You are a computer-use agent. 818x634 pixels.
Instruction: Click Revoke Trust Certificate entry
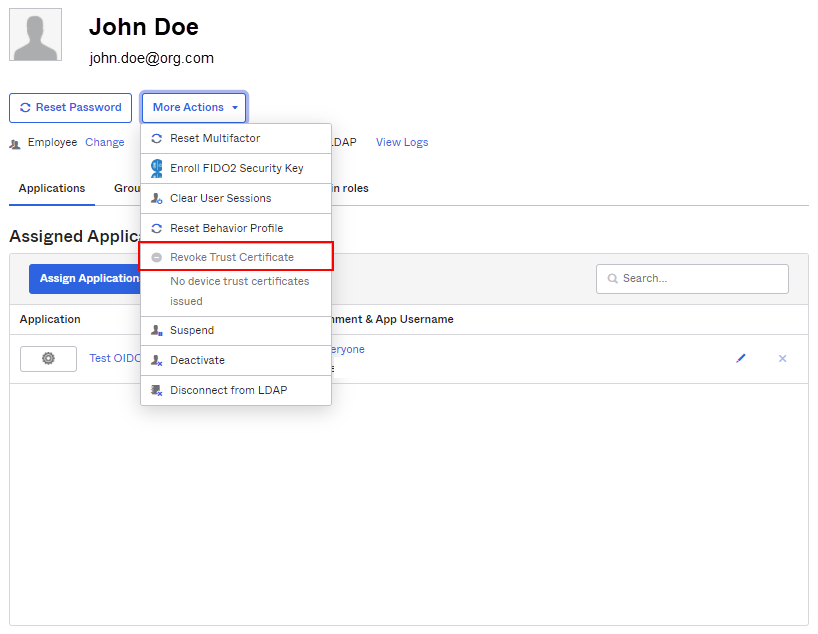tap(232, 257)
